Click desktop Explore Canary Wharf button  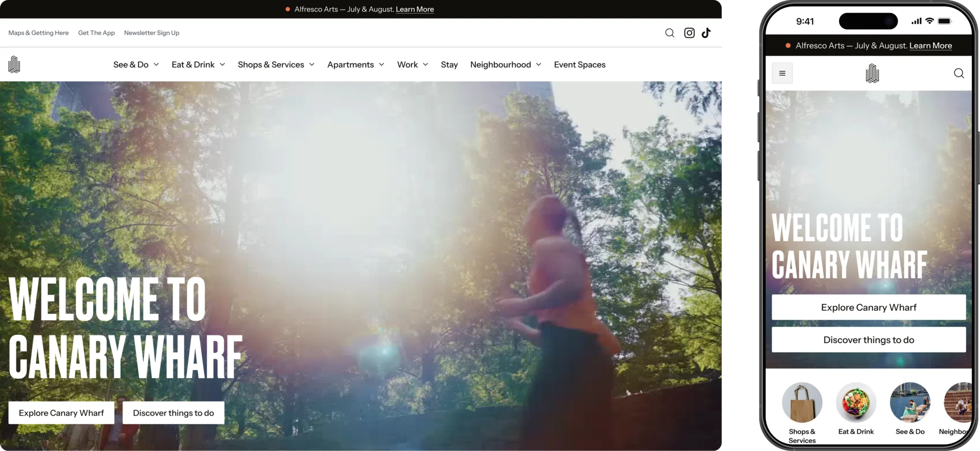(x=61, y=413)
